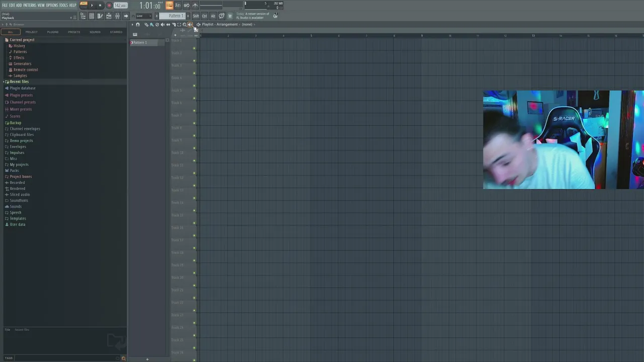Open the Piano roll icon in toolbar
Image resolution: width=644 pixels, height=362 pixels.
[x=100, y=16]
